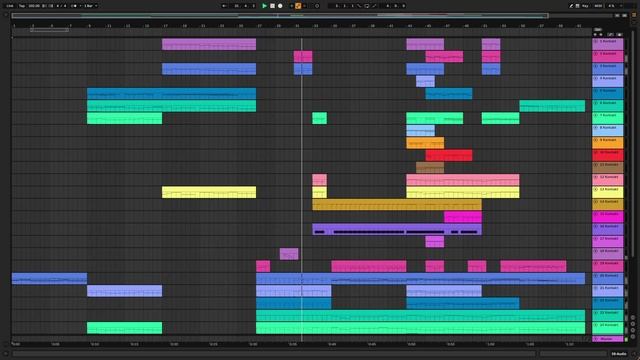
Task: Click the Stop button in the transport
Action: pyautogui.click(x=272, y=6)
